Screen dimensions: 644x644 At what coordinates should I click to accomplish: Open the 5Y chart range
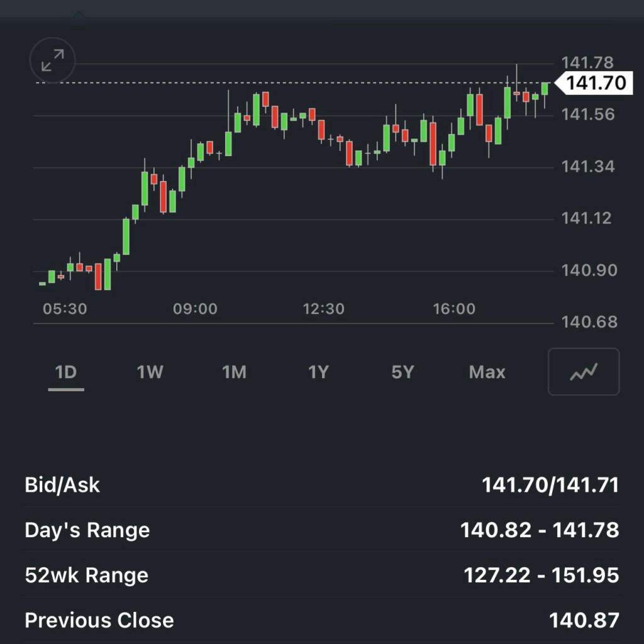click(402, 372)
